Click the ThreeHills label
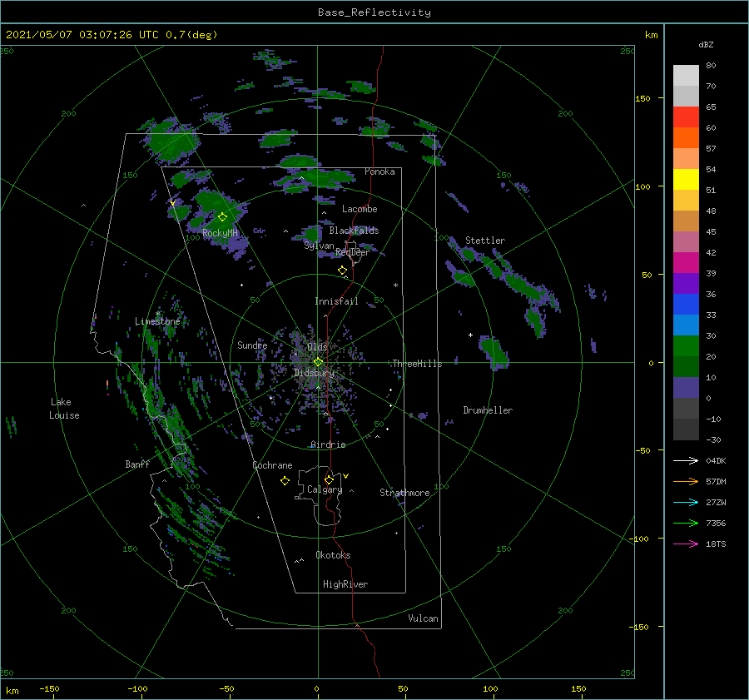Screen dimensions: 749x700 pyautogui.click(x=417, y=364)
